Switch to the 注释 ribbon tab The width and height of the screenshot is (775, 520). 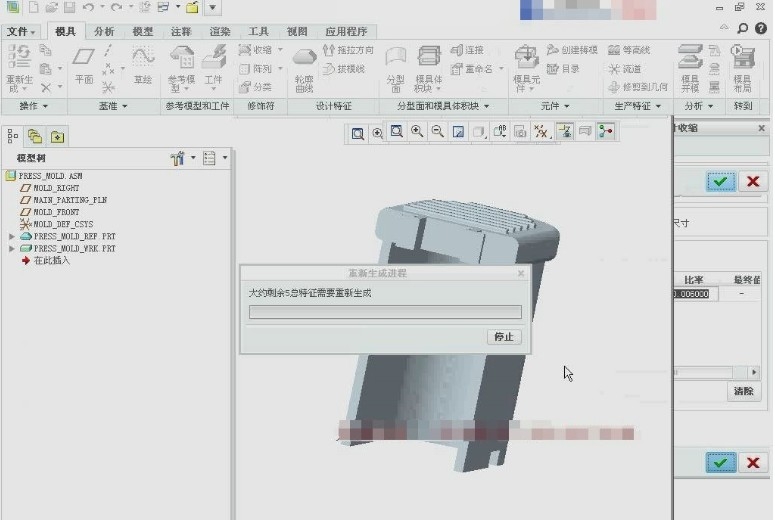(x=181, y=32)
